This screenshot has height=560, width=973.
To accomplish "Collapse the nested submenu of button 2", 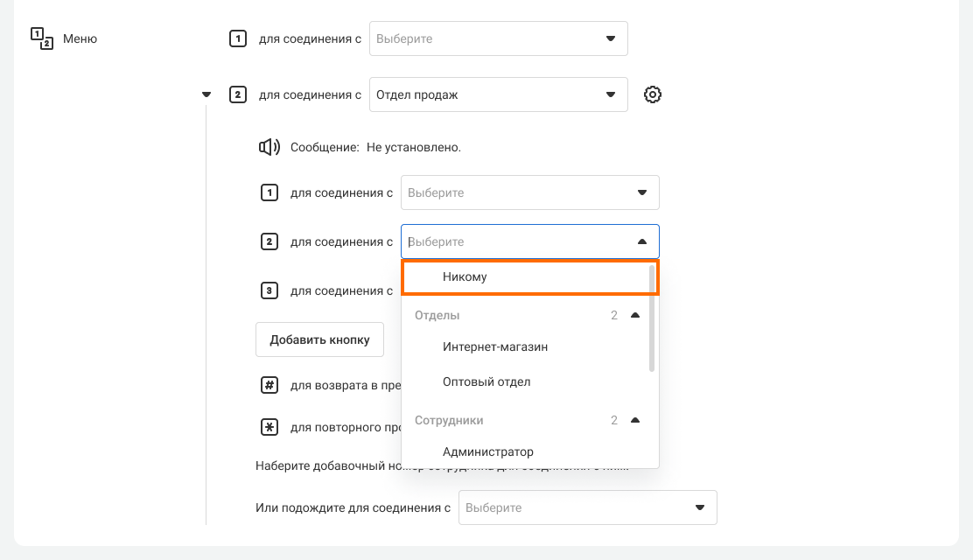I will coord(206,94).
